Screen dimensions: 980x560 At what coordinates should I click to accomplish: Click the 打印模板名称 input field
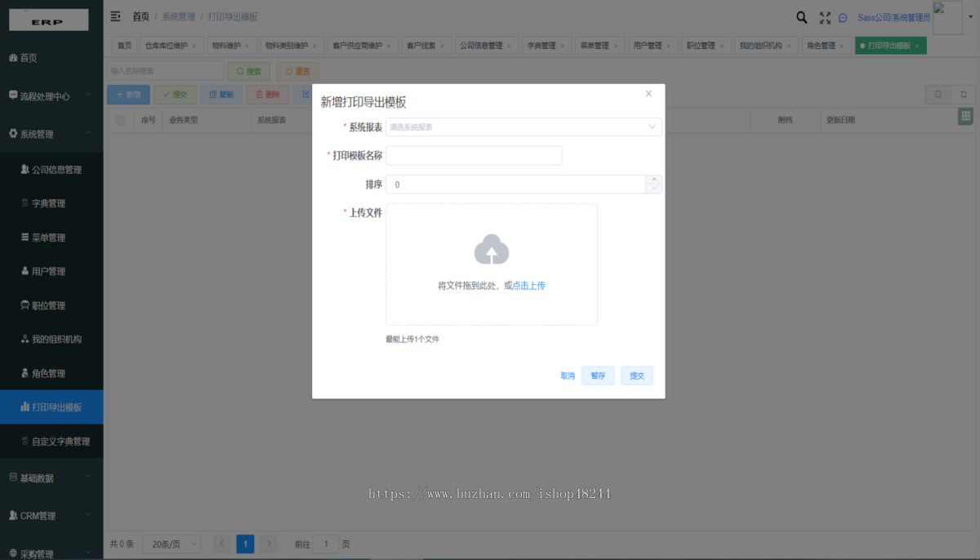click(x=474, y=155)
